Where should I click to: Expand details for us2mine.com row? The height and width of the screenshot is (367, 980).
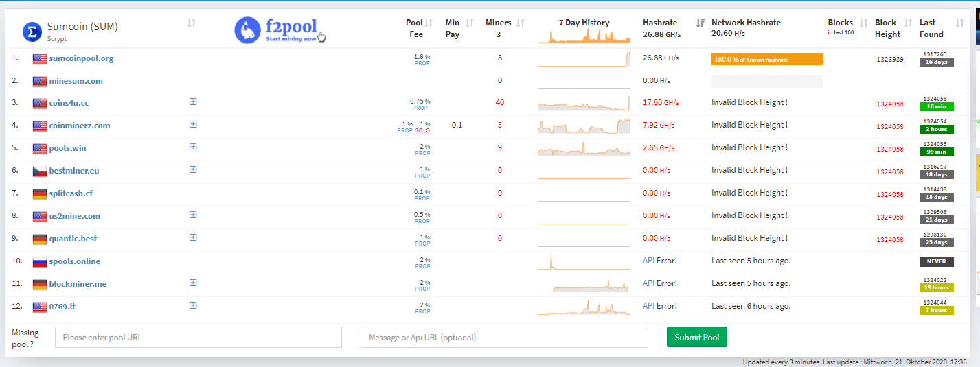pos(193,215)
